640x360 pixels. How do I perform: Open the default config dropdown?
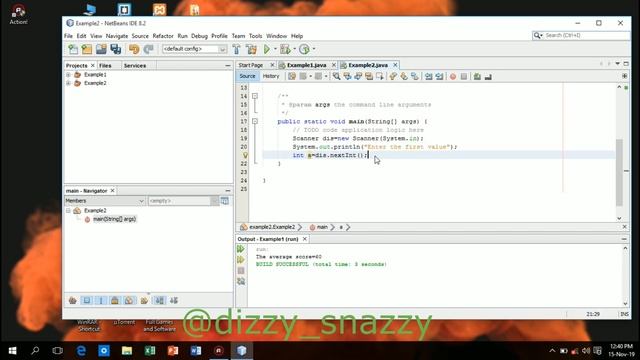point(222,49)
